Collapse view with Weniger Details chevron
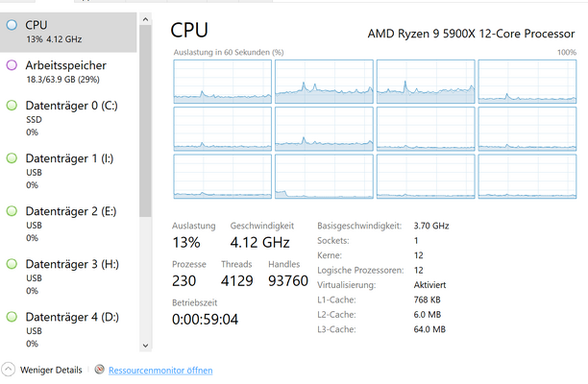Screen dimensions: 588x384 (9, 370)
